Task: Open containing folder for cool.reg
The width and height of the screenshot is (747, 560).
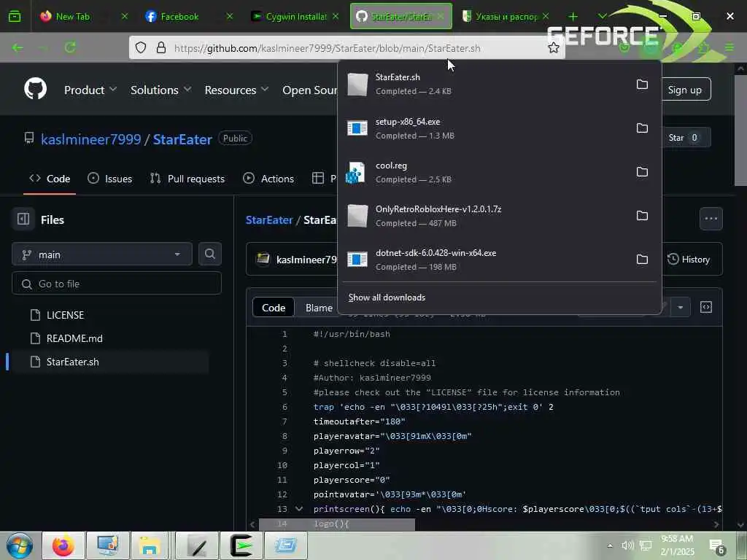Action: (x=642, y=172)
